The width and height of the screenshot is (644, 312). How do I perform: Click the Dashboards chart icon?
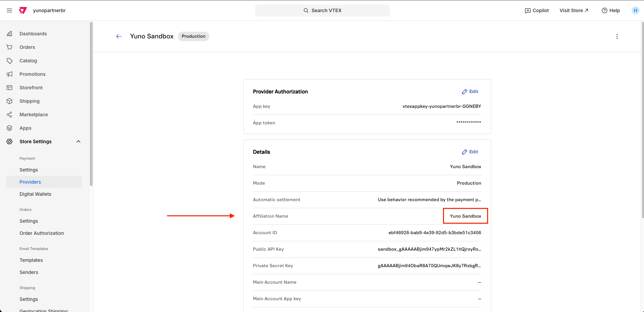9,34
